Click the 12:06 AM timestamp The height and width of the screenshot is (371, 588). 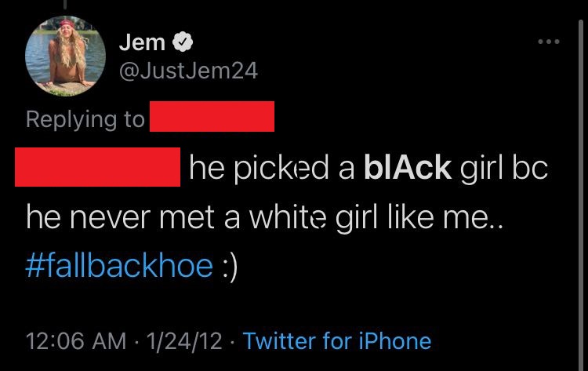pos(76,341)
